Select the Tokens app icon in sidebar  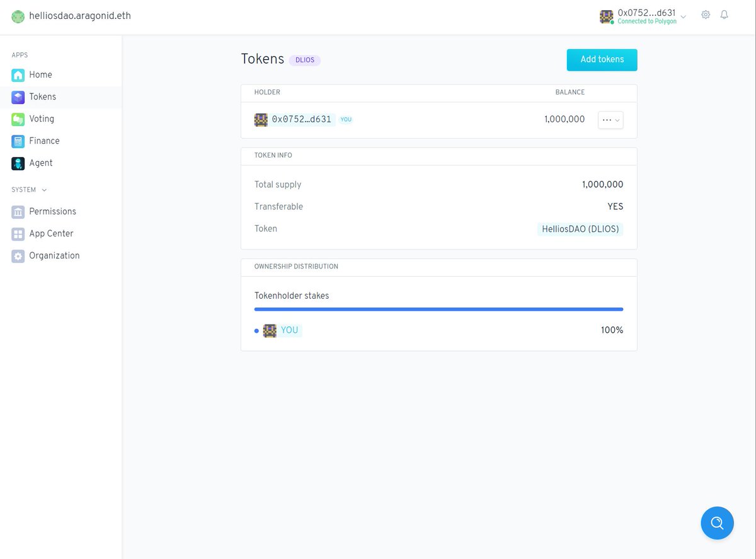(18, 97)
